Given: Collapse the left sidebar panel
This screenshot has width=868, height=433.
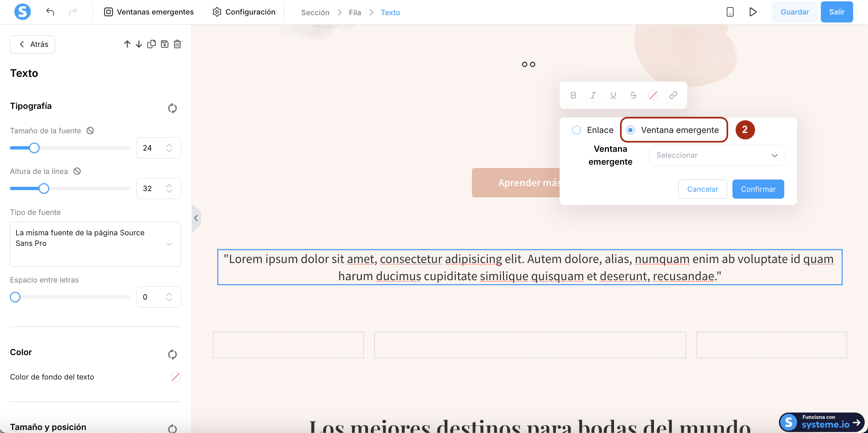Looking at the screenshot, I should pyautogui.click(x=196, y=218).
